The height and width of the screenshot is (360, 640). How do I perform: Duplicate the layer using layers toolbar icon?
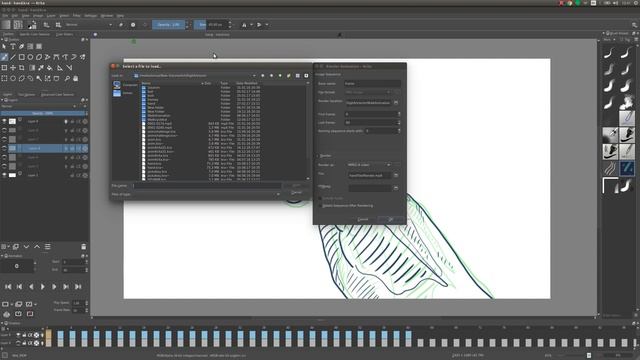pyautogui.click(x=16, y=247)
